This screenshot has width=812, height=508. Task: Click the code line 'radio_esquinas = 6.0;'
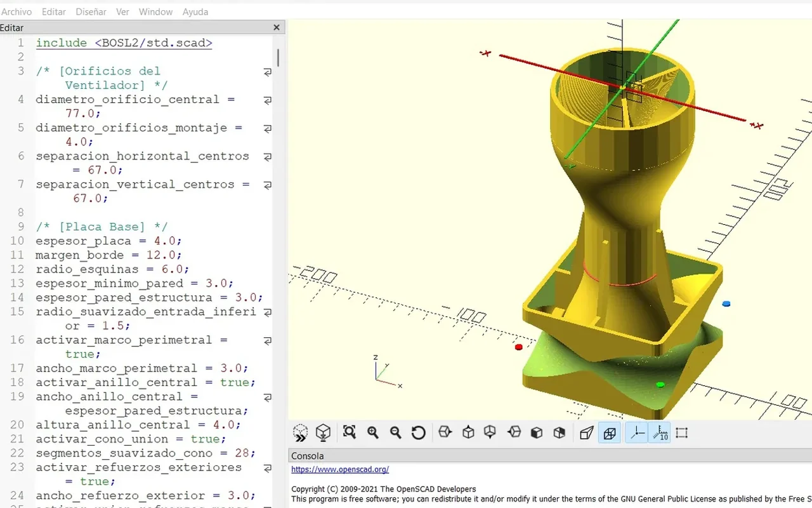(112, 269)
